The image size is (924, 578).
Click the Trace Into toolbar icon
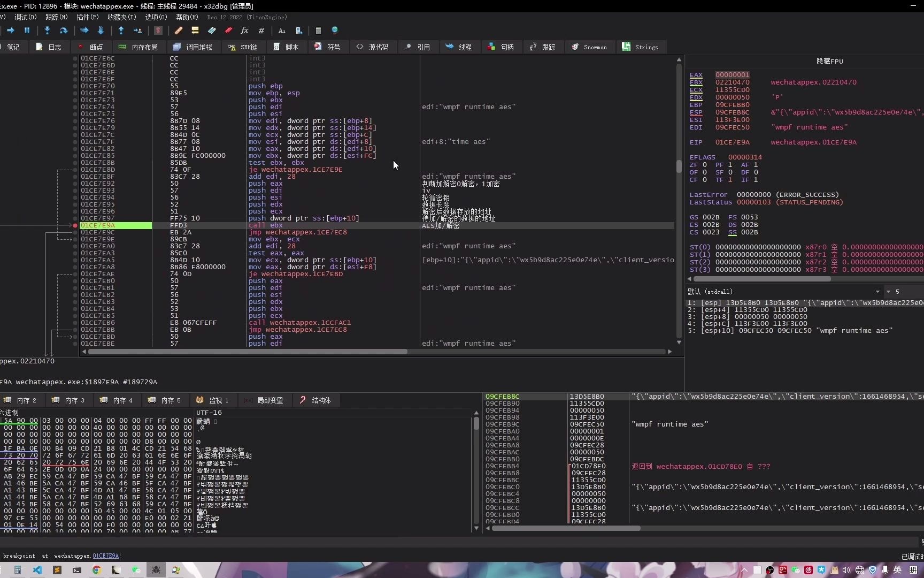click(84, 31)
